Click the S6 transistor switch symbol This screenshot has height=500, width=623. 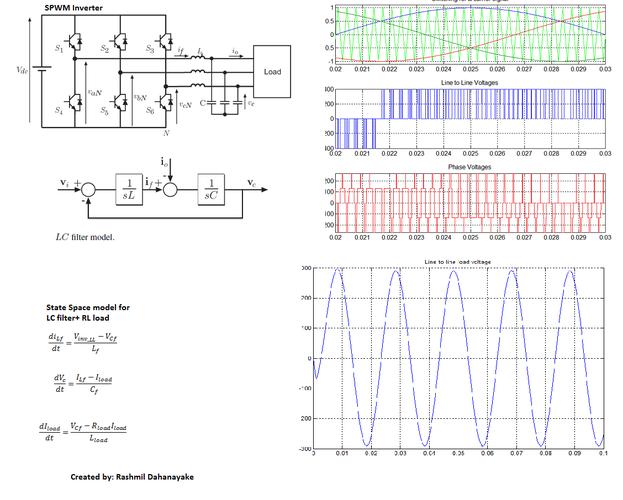click(165, 102)
